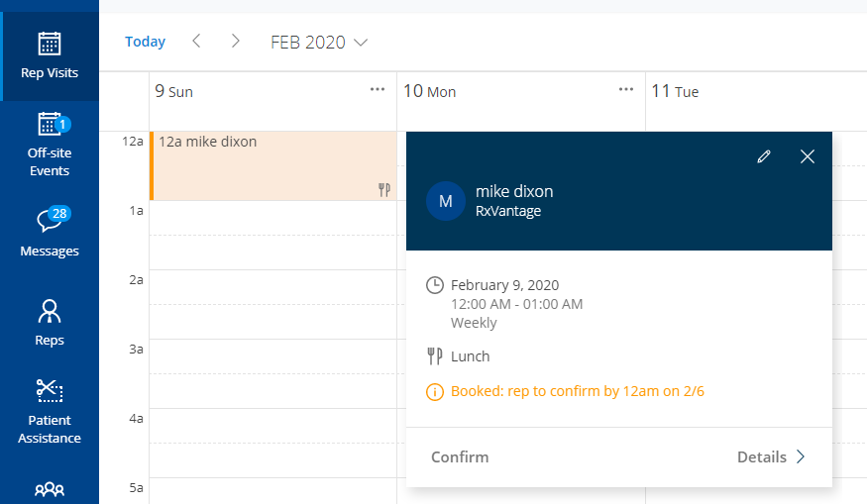Go to the next week
Viewport: 867px width, 504px height.
(x=235, y=41)
